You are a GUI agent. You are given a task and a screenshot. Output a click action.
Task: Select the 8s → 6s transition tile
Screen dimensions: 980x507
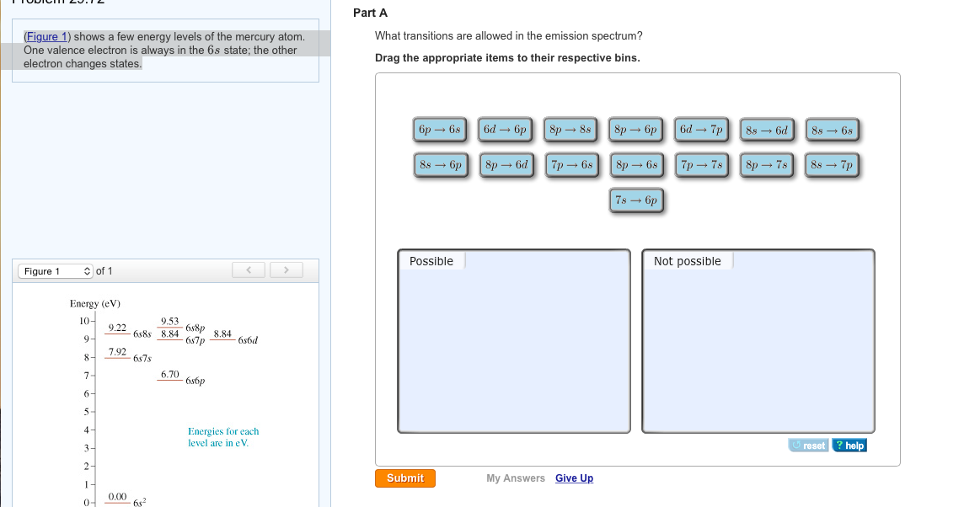[x=833, y=131]
